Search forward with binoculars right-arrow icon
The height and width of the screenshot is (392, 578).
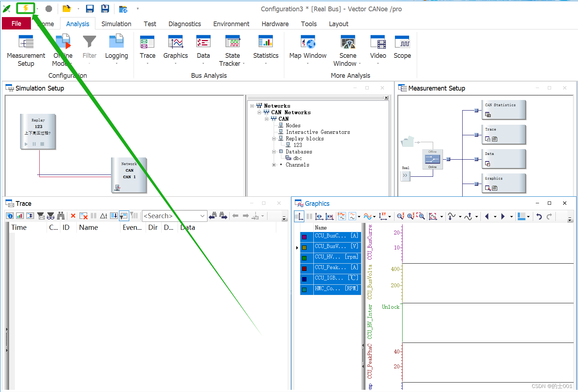tap(223, 216)
